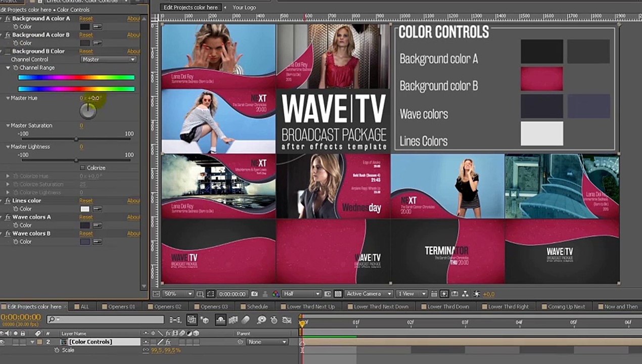Open grid and guide options in viewer
This screenshot has height=364, width=642.
click(201, 294)
